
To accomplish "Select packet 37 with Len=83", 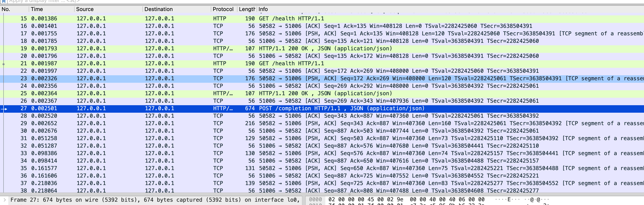I will (x=322, y=184).
